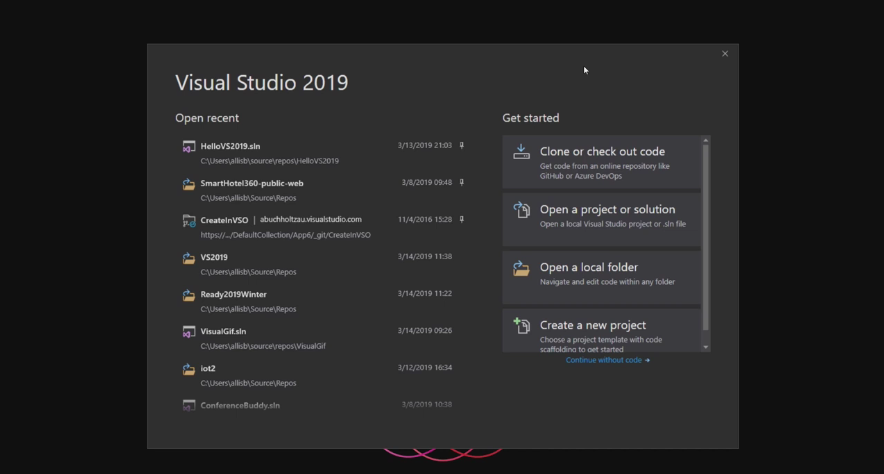Click the Get started scrollbar thumb
884x474 pixels.
705,237
